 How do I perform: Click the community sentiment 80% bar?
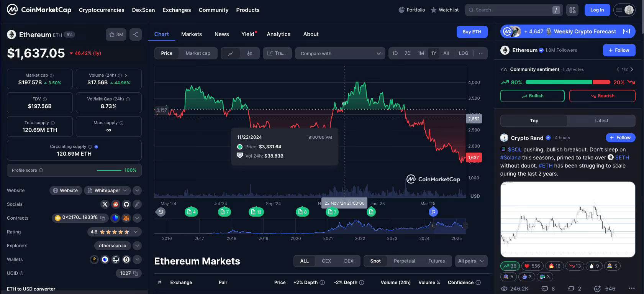tap(559, 82)
